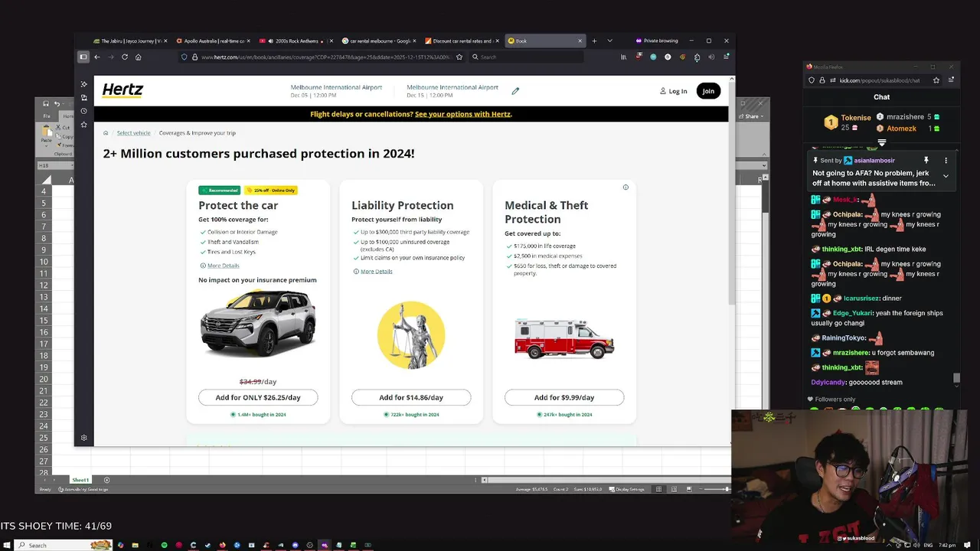Switch to Discount car rental rates tab
980x551 pixels.
tap(460, 41)
